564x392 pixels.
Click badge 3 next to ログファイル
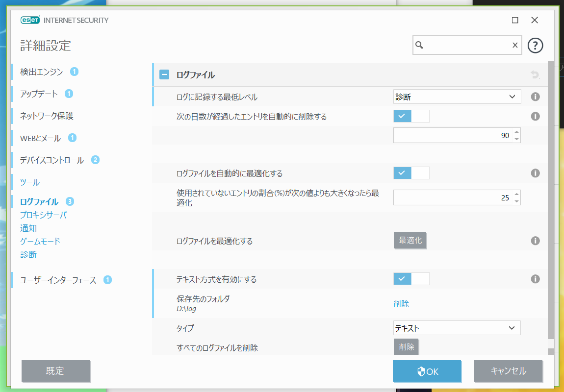pyautogui.click(x=70, y=201)
